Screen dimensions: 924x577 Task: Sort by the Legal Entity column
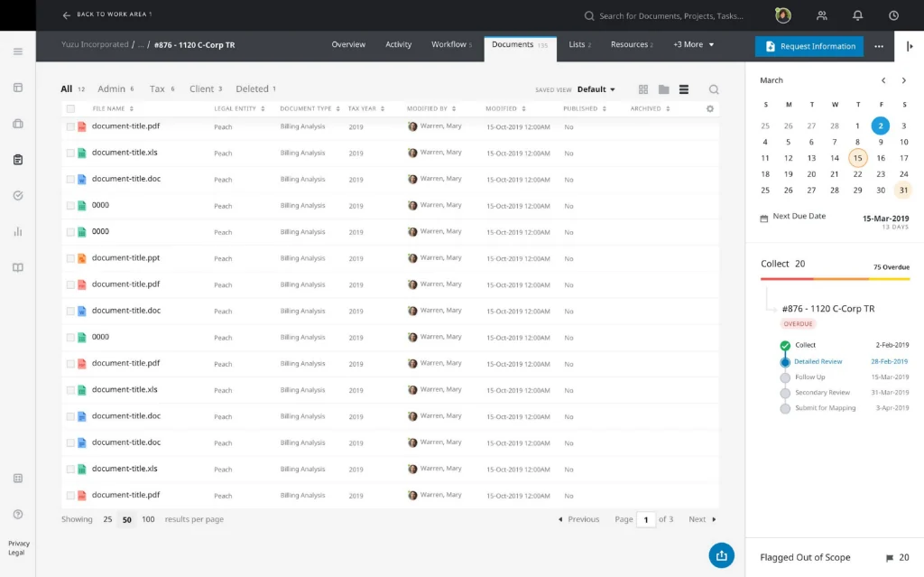pyautogui.click(x=239, y=108)
